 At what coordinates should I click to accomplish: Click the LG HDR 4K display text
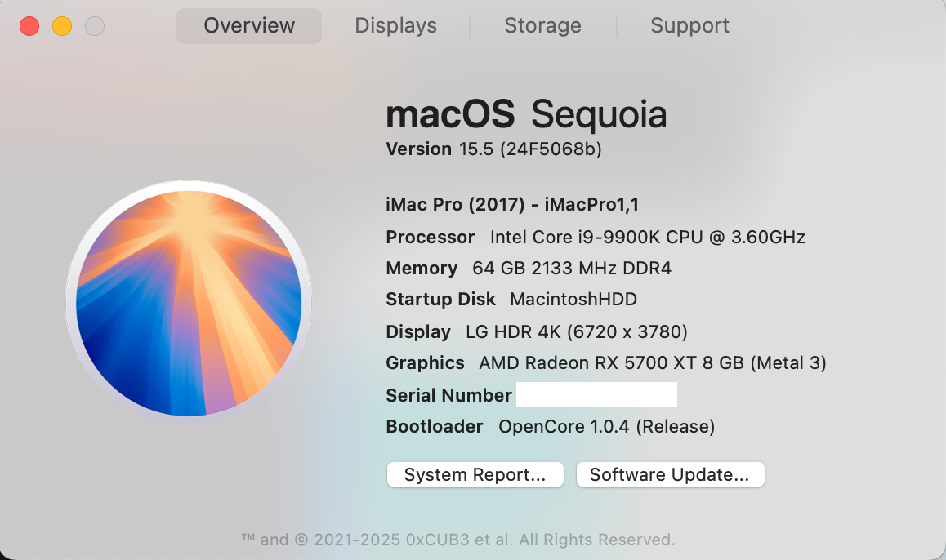[576, 332]
